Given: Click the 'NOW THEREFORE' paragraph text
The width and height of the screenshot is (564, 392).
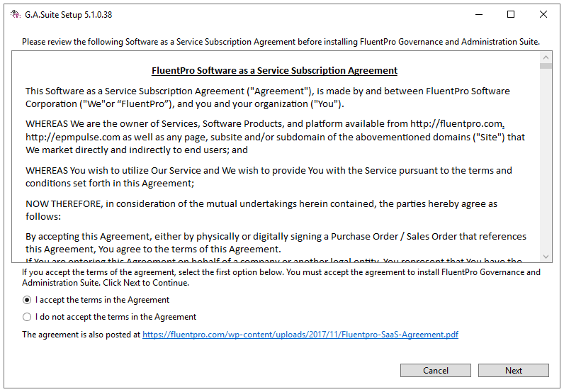Looking at the screenshot, I should coord(261,211).
